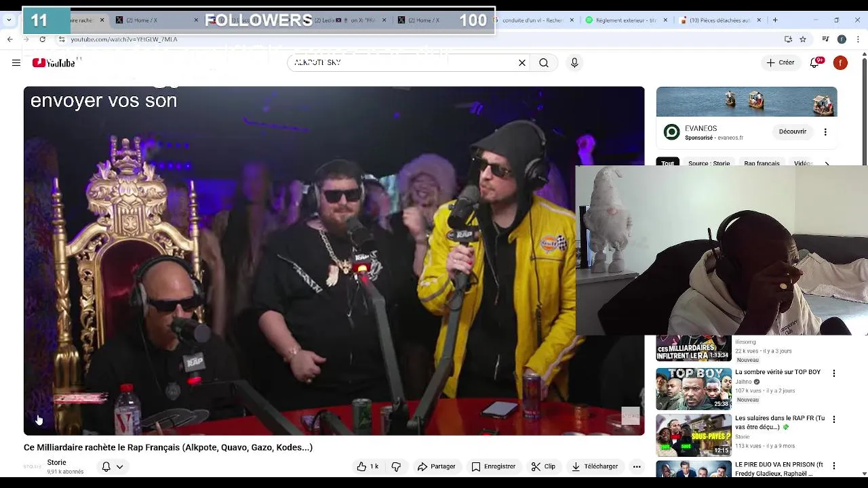
Task: Open Chrome three-dot menu
Action: coord(857,39)
